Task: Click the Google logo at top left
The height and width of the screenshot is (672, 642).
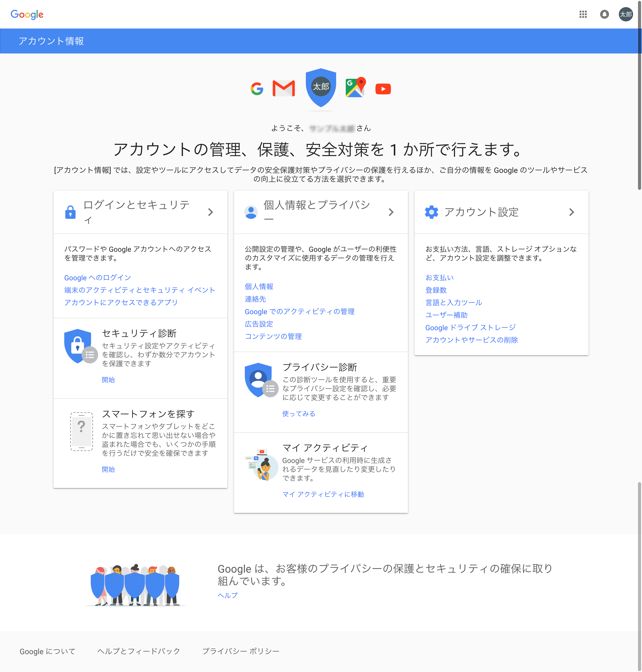Action: (27, 14)
